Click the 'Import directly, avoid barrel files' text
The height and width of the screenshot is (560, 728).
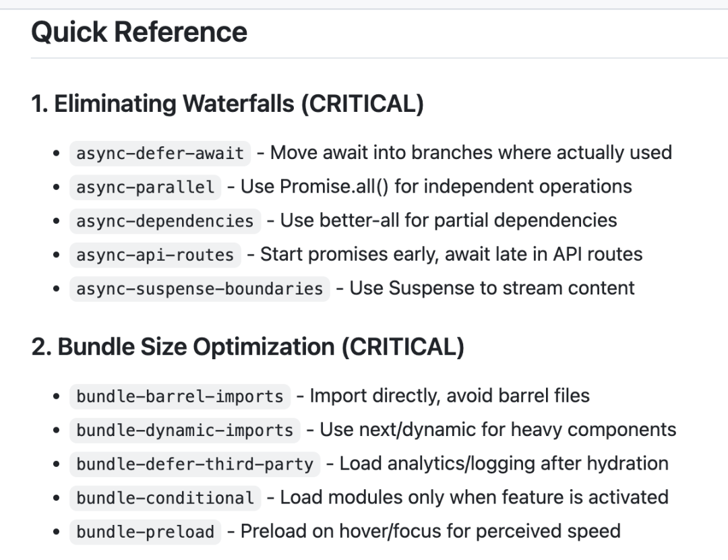tap(450, 396)
